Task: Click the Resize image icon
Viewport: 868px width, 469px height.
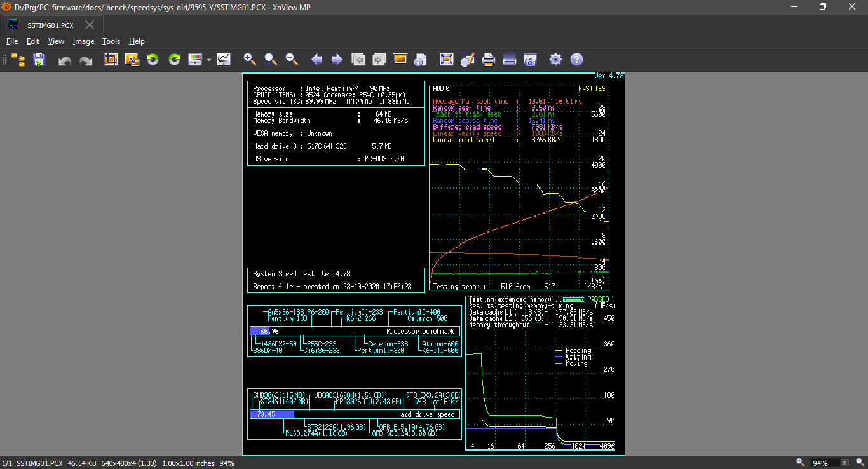Action: click(132, 60)
